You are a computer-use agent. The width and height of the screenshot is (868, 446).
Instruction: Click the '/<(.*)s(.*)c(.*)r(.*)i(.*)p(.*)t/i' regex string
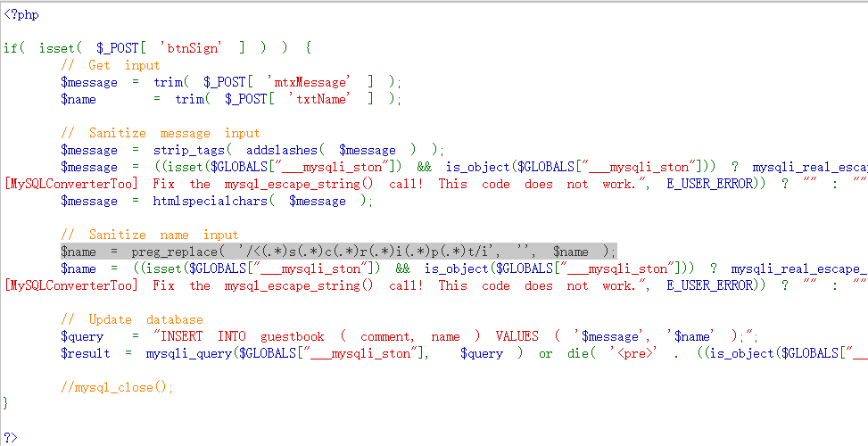[x=366, y=252]
